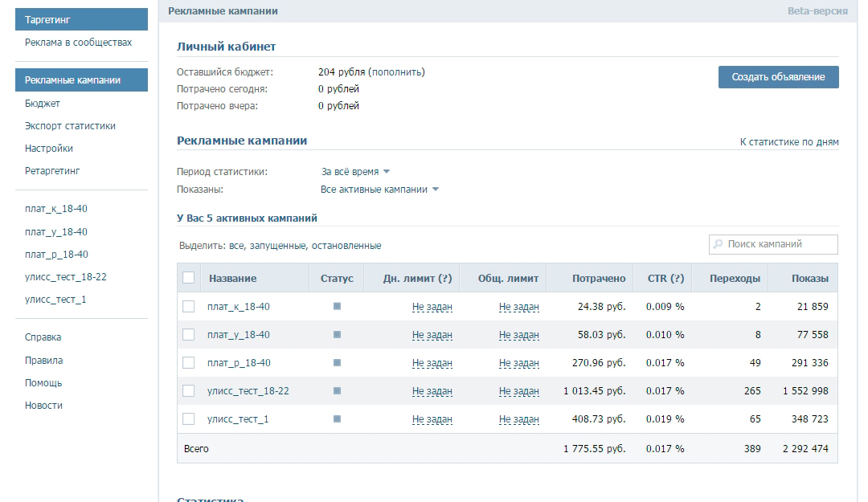Click the status icon for улисс_тест_18-22
Screen dimensions: 868x502
[x=337, y=390]
